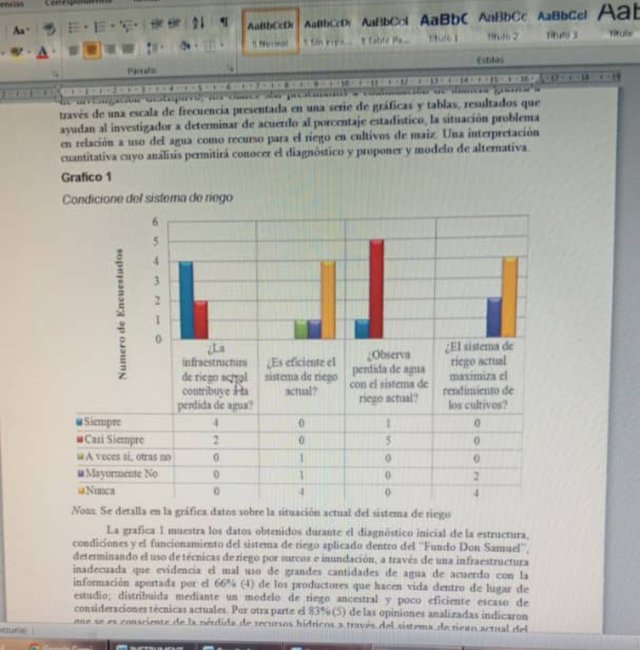Toggle right text alignment
The height and width of the screenshot is (650, 640).
[111, 49]
